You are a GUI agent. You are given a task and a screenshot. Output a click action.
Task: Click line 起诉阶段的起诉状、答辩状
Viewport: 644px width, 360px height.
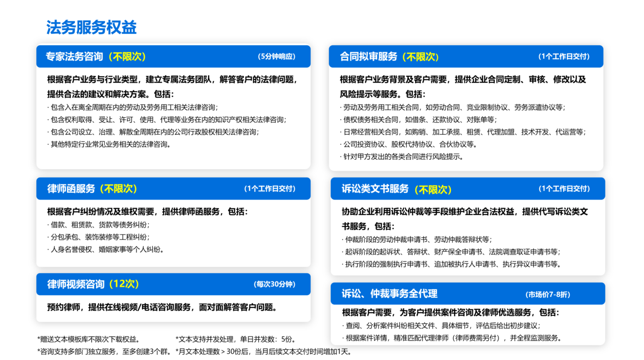click(x=451, y=252)
